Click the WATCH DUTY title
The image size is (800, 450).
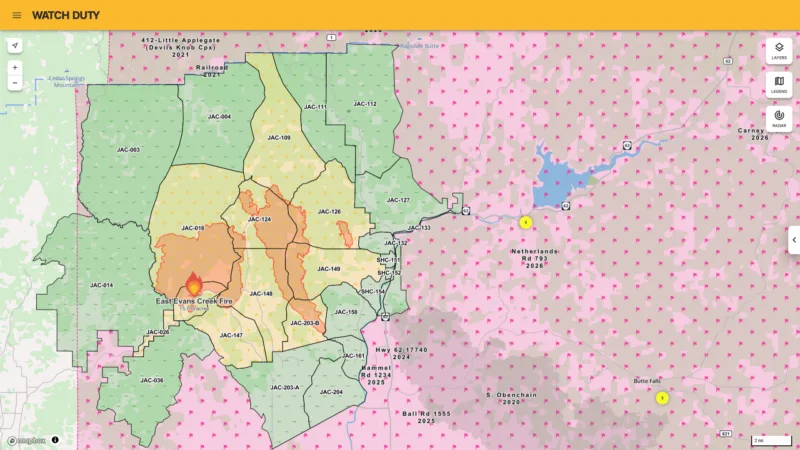coord(66,15)
